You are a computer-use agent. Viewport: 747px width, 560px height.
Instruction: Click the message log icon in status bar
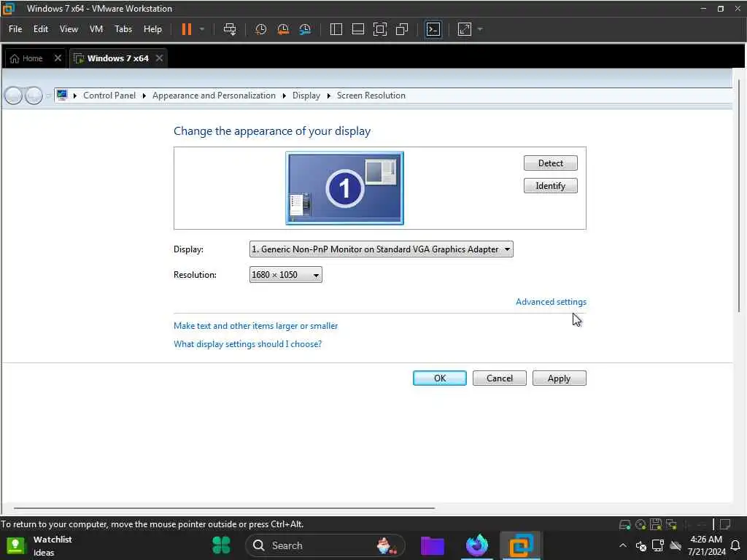[x=724, y=524]
